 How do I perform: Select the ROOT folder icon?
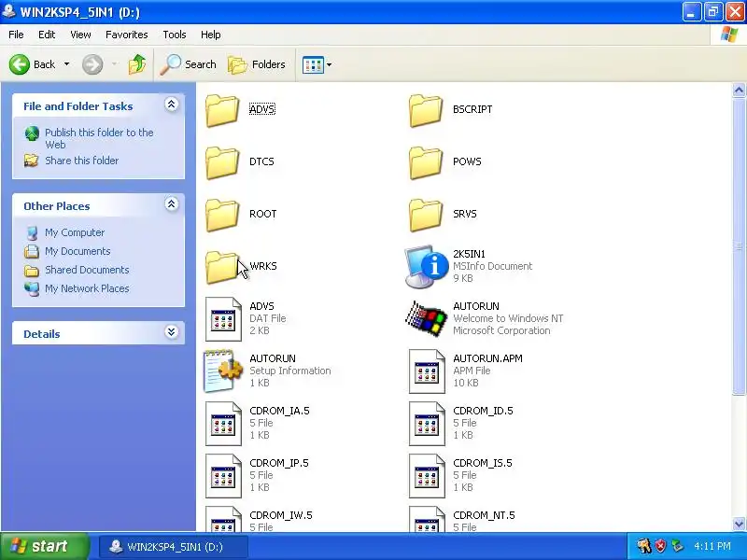pyautogui.click(x=222, y=216)
